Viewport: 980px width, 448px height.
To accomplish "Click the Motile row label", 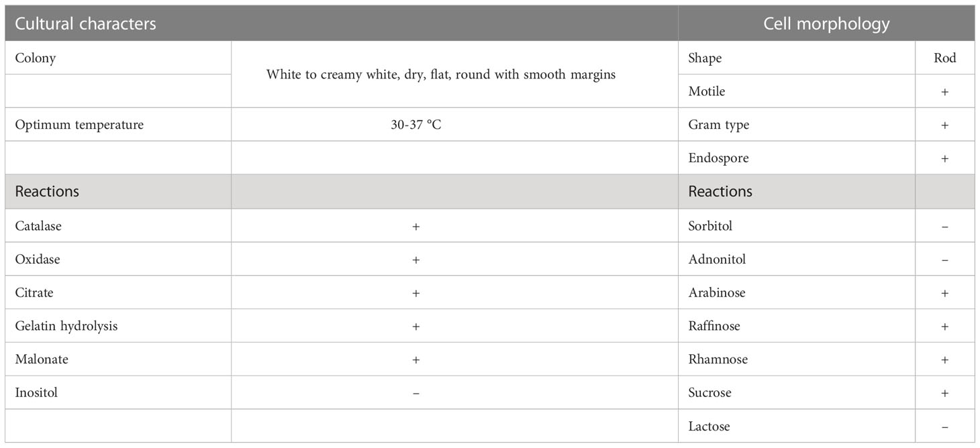I will (707, 91).
